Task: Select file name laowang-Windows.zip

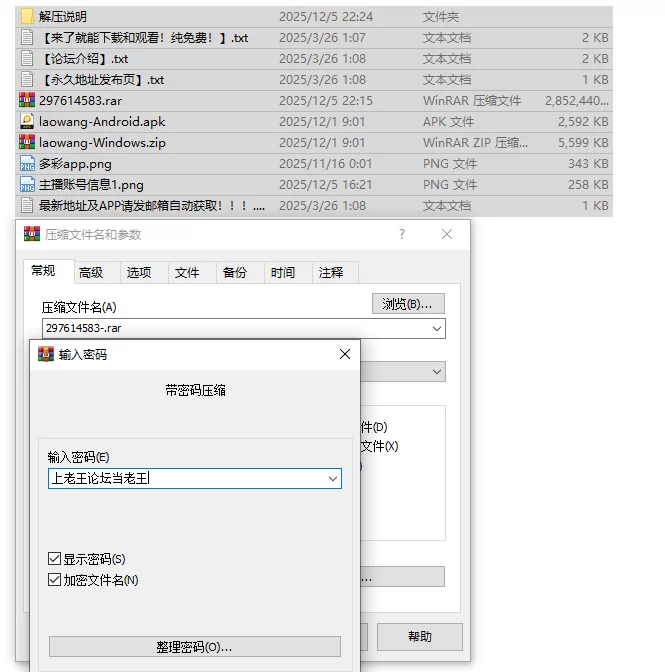Action: coord(102,143)
